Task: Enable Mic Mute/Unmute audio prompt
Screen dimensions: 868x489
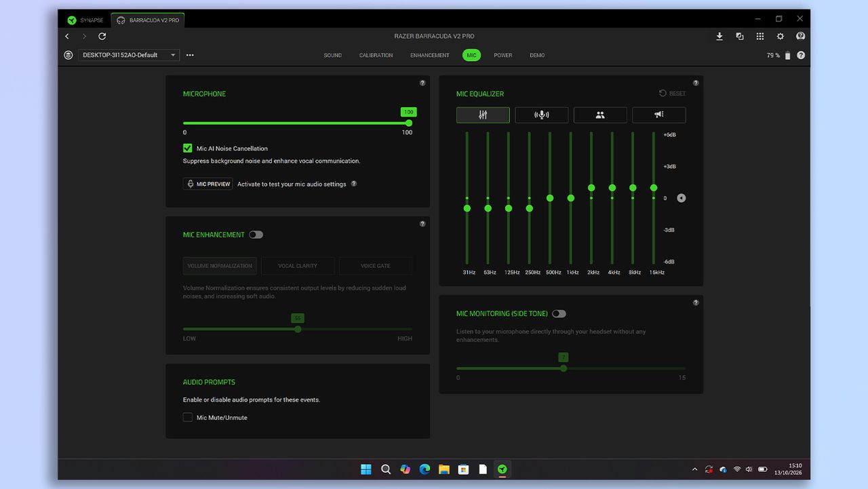Action: [188, 417]
